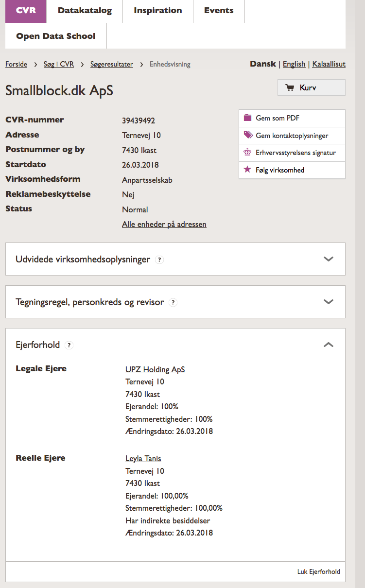Click the Ejerforhold heading text
The width and height of the screenshot is (365, 588).
(x=38, y=345)
